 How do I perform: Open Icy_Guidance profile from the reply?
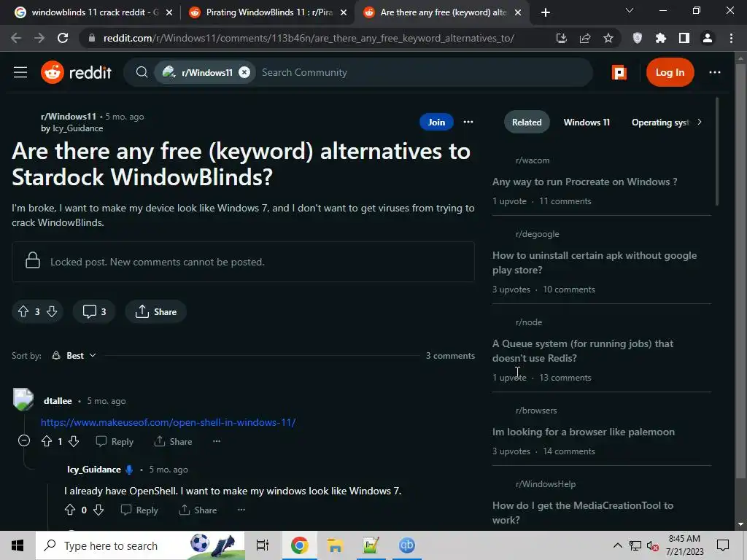click(x=94, y=470)
